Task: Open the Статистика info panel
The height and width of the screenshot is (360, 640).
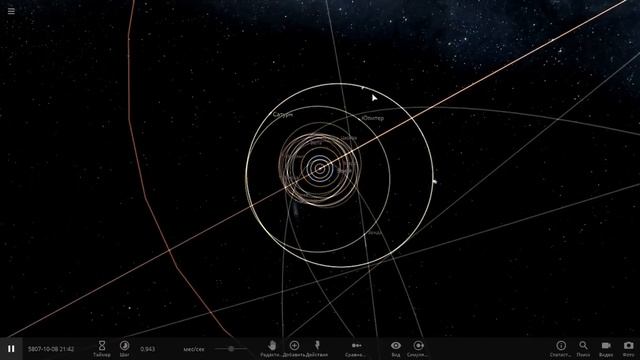Action: click(561, 349)
